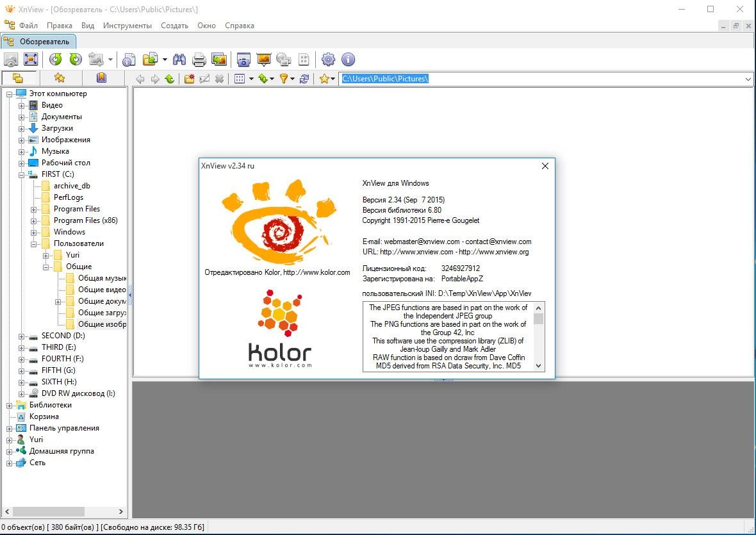Expand the Видео tree node

click(21, 106)
